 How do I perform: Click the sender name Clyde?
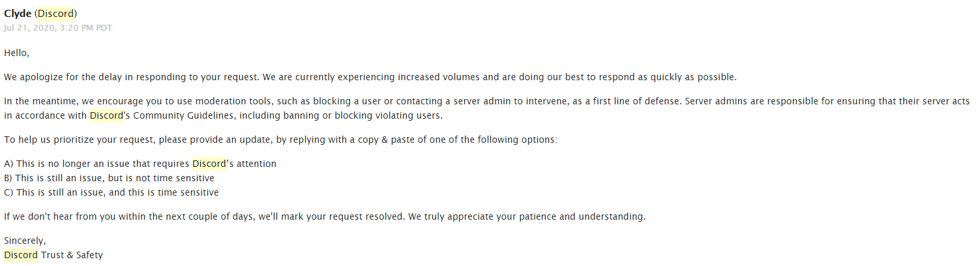click(18, 14)
